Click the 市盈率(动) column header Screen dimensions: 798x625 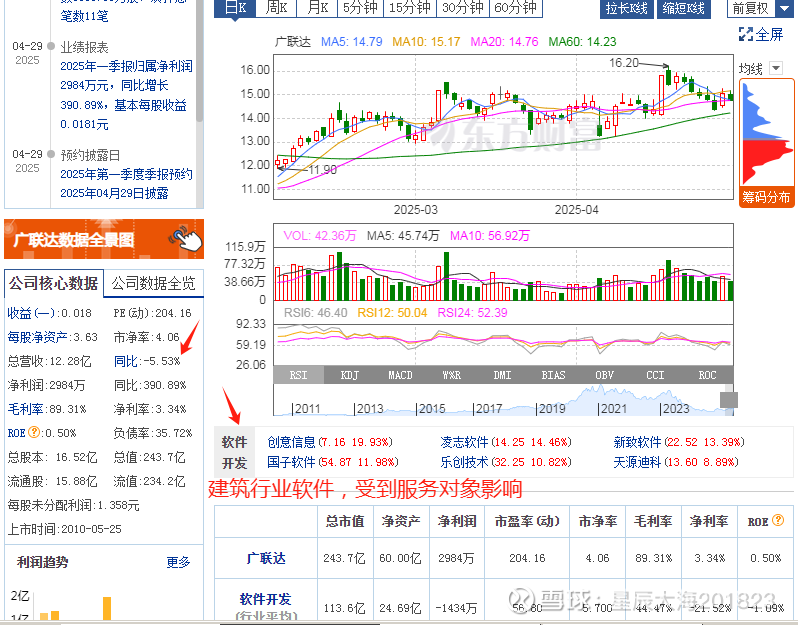click(527, 521)
